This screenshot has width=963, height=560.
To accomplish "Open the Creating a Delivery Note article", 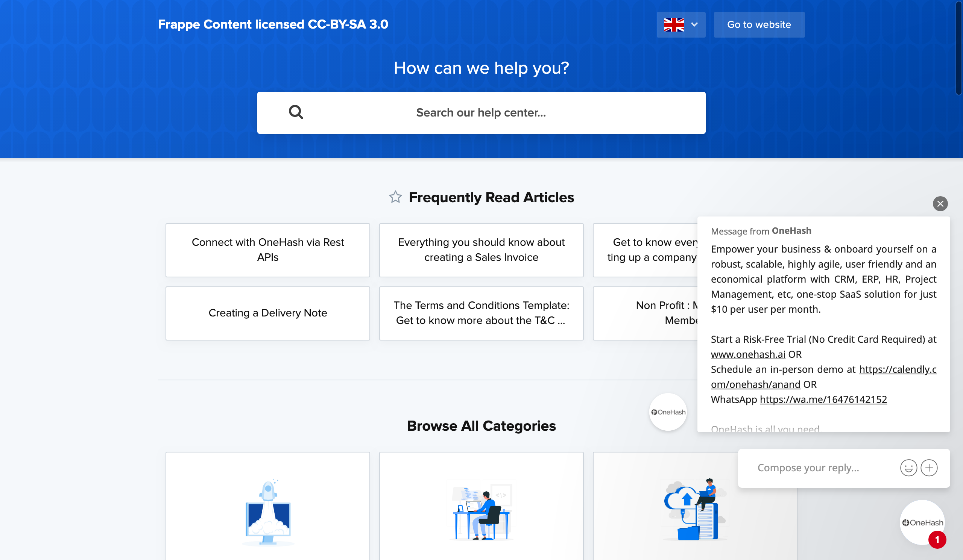I will 267,313.
